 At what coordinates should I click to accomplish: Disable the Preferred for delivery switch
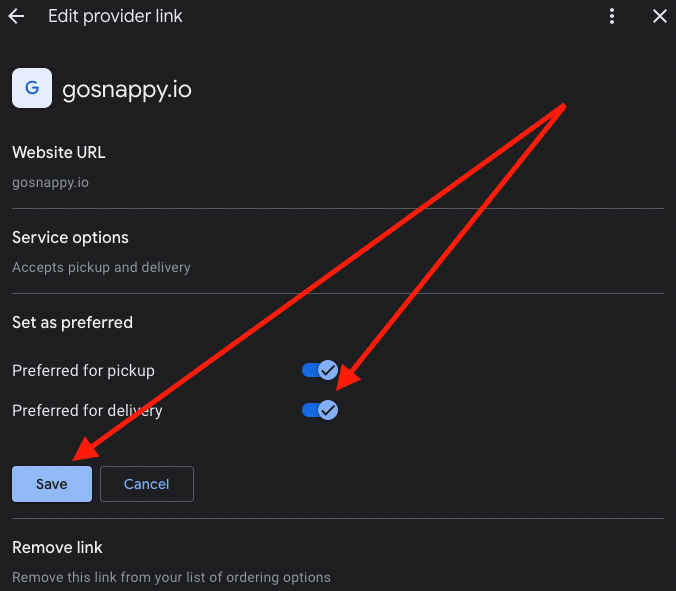[x=320, y=410]
